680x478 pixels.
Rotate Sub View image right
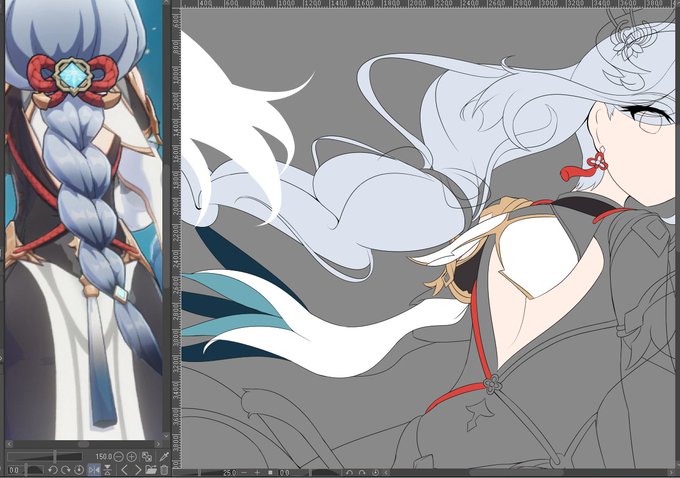[x=66, y=470]
